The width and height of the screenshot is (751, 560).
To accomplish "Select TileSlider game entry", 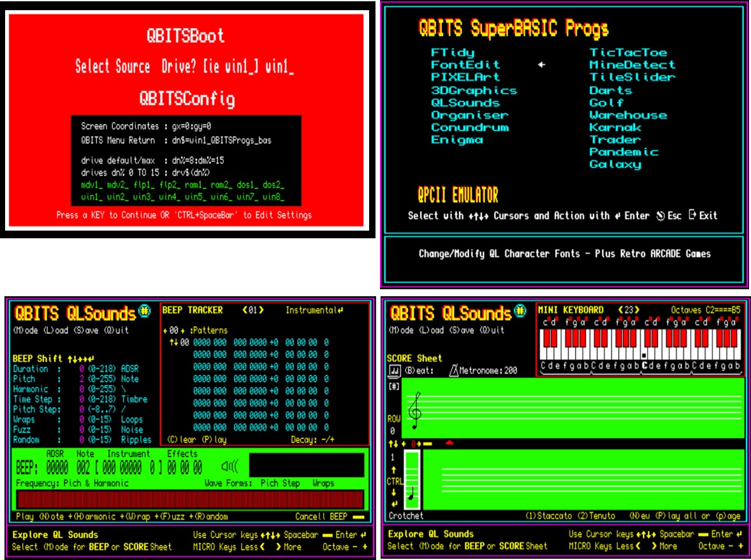I will click(632, 77).
